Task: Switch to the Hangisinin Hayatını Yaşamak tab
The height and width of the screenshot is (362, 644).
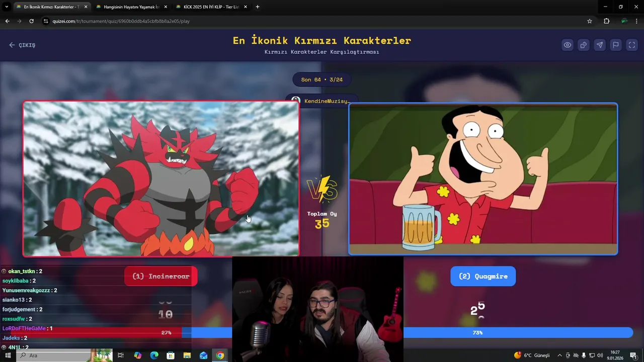Action: 131,7
